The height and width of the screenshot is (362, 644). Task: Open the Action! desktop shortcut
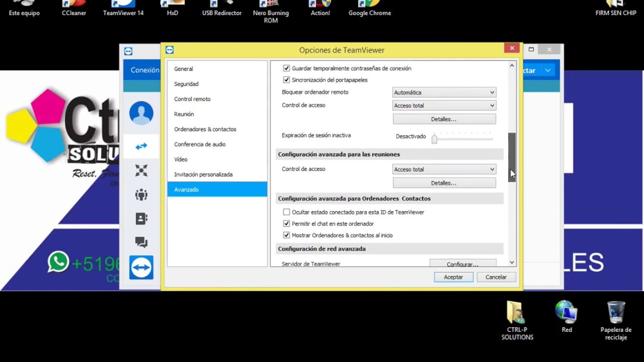(320, 9)
